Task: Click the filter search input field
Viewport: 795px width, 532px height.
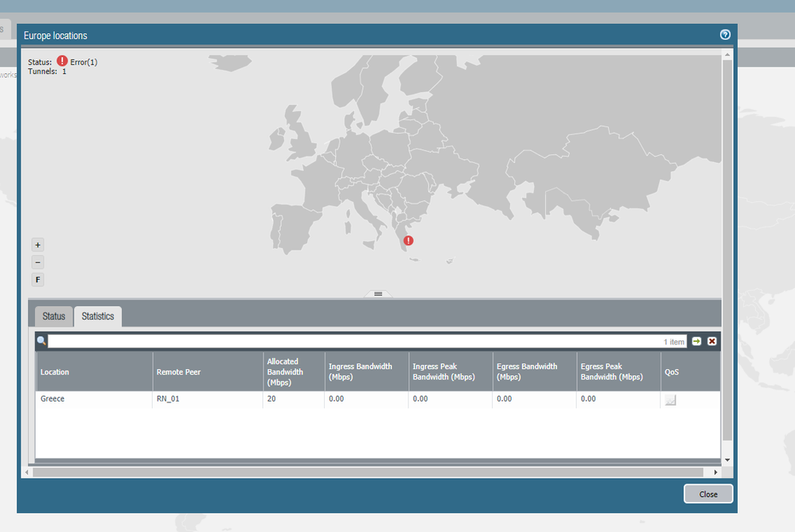Action: click(350, 341)
